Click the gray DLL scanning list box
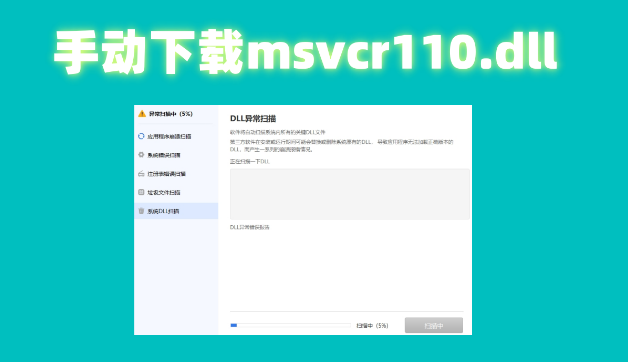 click(x=350, y=194)
